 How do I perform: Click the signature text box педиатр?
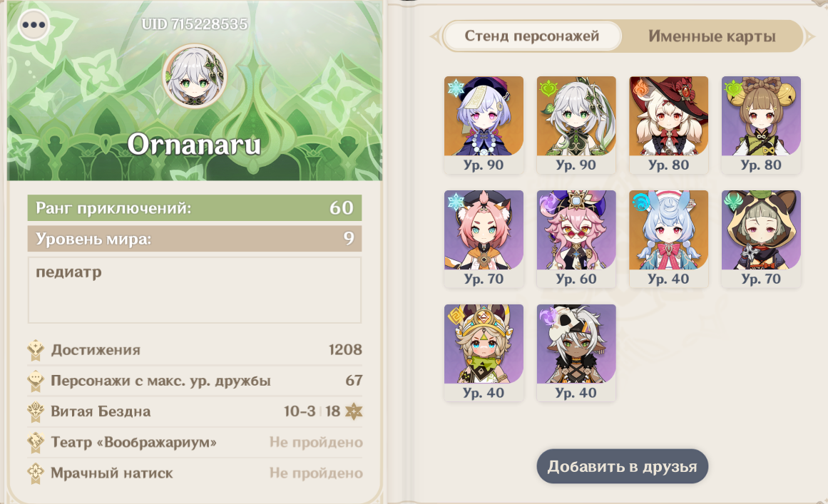pyautogui.click(x=194, y=290)
